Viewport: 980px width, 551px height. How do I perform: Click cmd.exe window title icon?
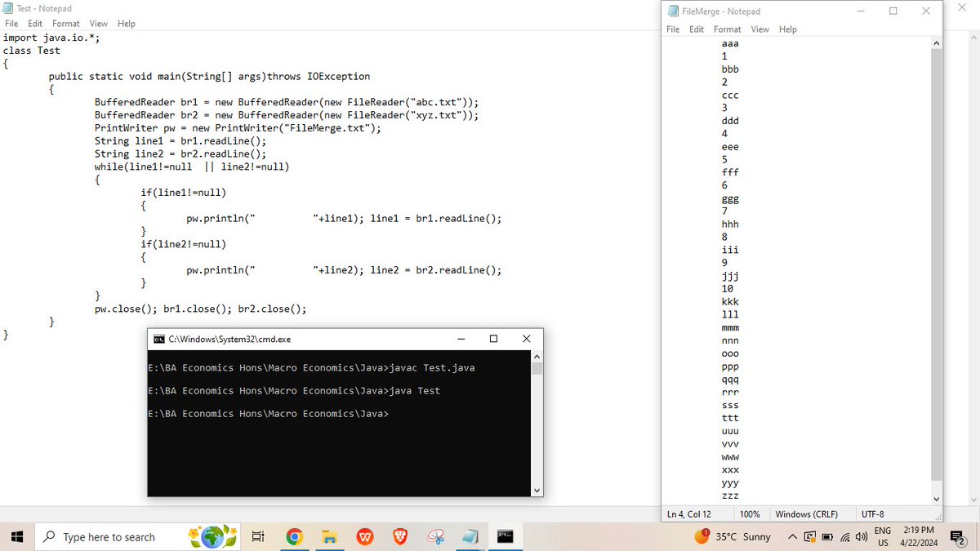(159, 339)
